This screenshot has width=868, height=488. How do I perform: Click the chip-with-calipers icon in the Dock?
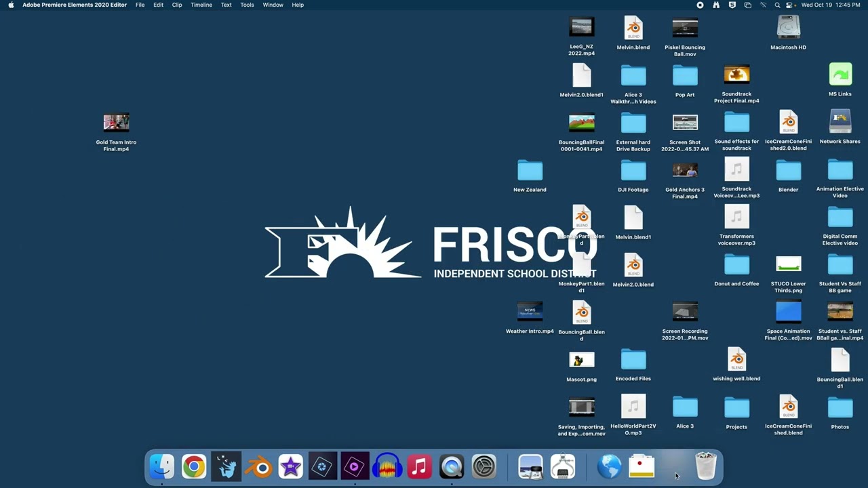click(563, 466)
